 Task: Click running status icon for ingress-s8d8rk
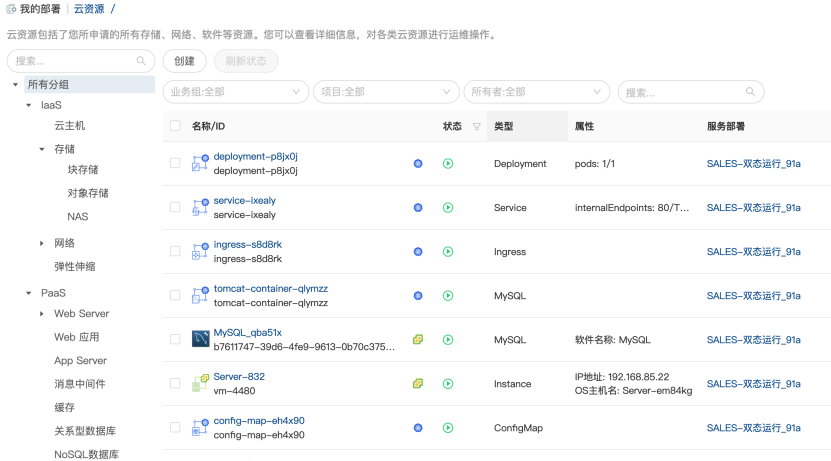click(x=448, y=252)
